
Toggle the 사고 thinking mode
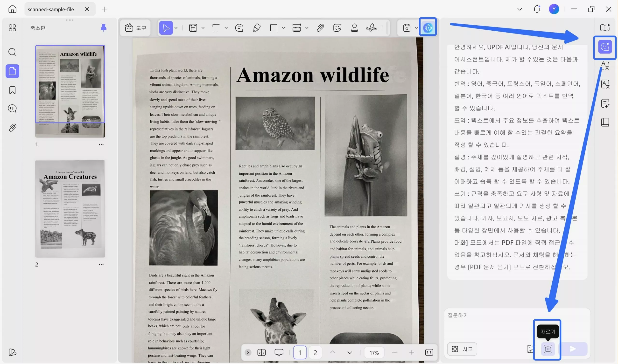click(462, 349)
